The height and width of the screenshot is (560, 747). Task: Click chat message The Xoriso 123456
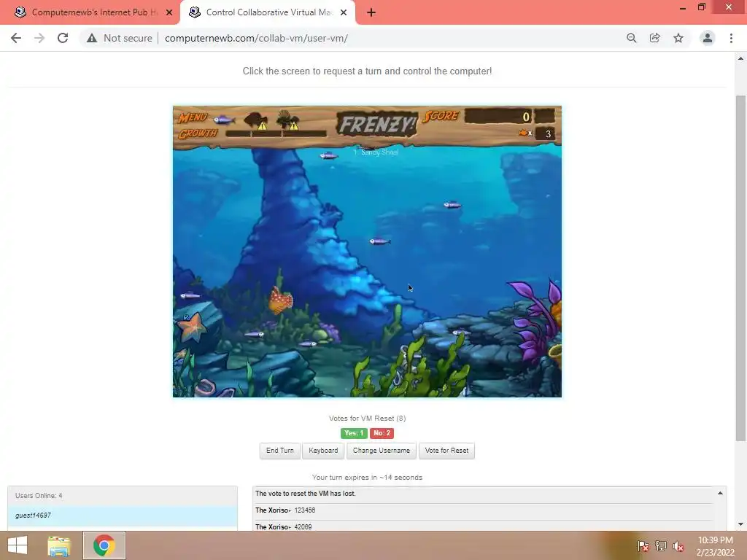coord(285,510)
